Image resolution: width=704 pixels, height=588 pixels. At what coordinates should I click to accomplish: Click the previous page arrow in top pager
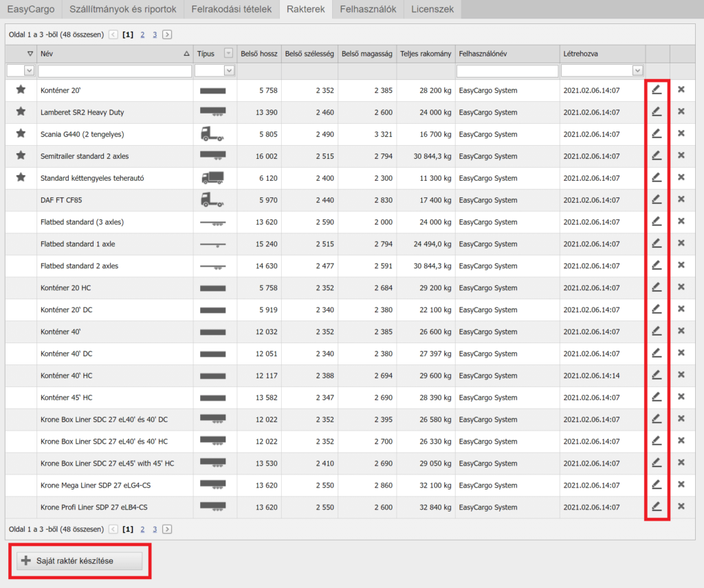point(113,34)
